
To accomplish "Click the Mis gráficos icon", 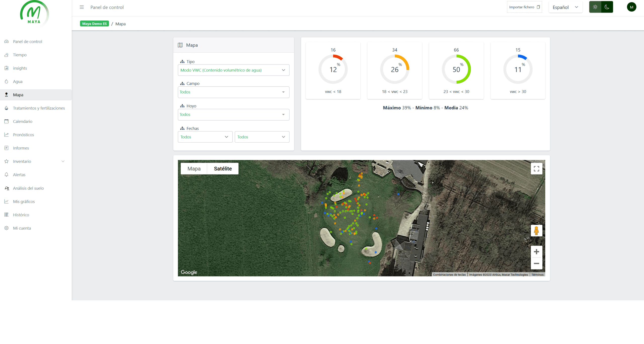I will [7, 202].
